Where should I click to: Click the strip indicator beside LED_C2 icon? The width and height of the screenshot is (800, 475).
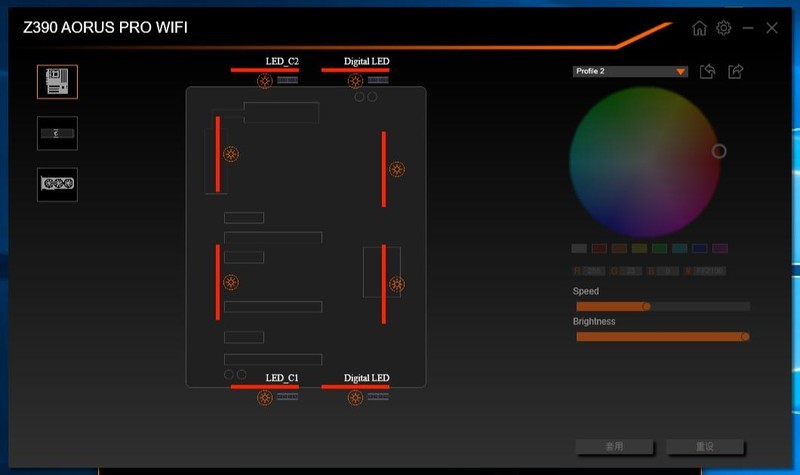pyautogui.click(x=287, y=80)
